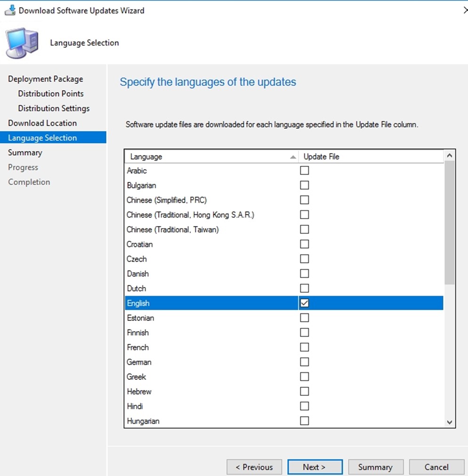468x476 pixels.
Task: Close the wizard window
Action: click(x=465, y=10)
